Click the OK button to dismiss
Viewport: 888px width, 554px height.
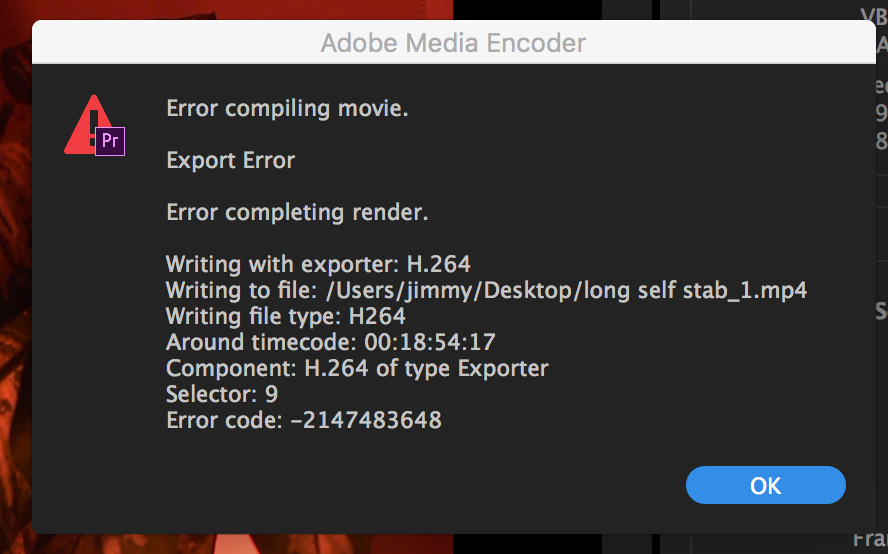(x=765, y=485)
